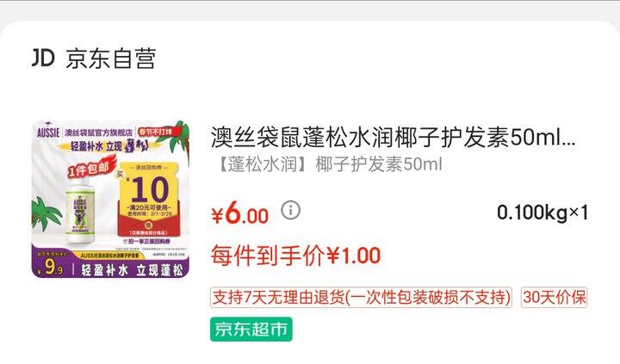Viewport: 620px width, 364px height.
Task: Click the 0.100kg×1 quantity text
Action: tap(542, 213)
